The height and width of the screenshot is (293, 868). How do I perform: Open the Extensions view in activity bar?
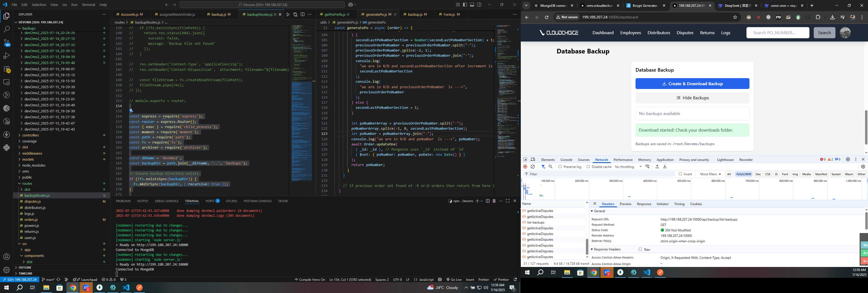pos(7,69)
